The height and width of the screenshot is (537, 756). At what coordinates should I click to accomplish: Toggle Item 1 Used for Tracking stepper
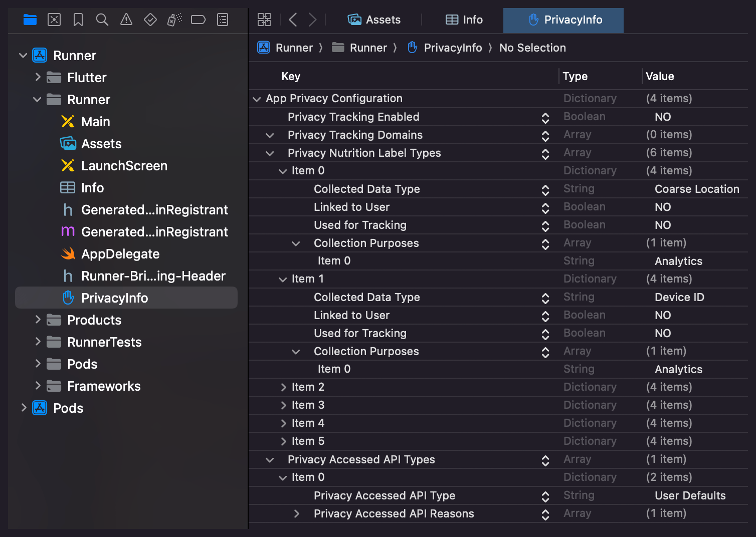tap(545, 334)
